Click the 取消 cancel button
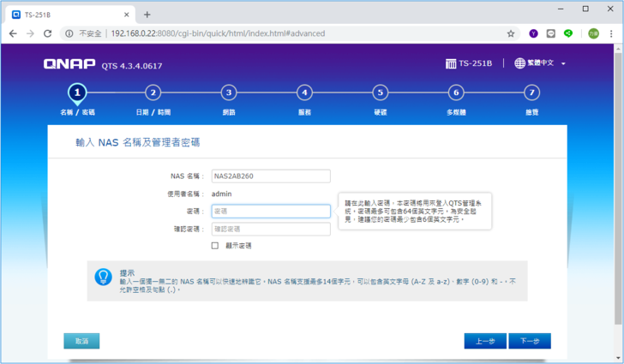Screen dimensions: 624x364 tap(81, 341)
